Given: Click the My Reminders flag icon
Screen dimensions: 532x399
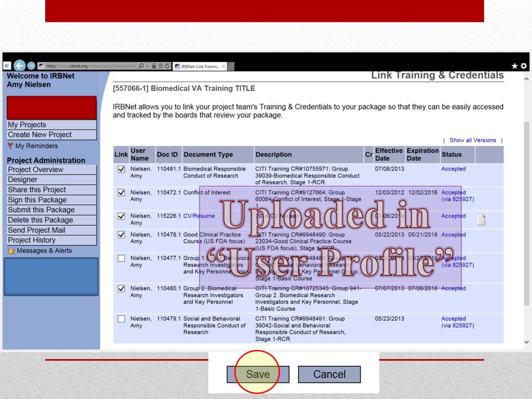Looking at the screenshot, I should (x=10, y=146).
